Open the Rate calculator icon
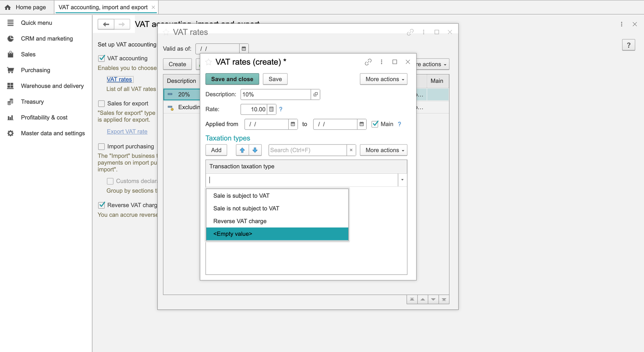Screen dimensions: 644x352 (271, 109)
